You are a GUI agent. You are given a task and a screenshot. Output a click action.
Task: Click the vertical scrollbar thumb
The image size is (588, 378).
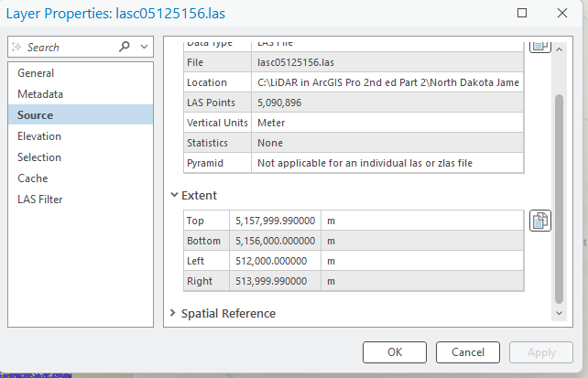[559, 199]
